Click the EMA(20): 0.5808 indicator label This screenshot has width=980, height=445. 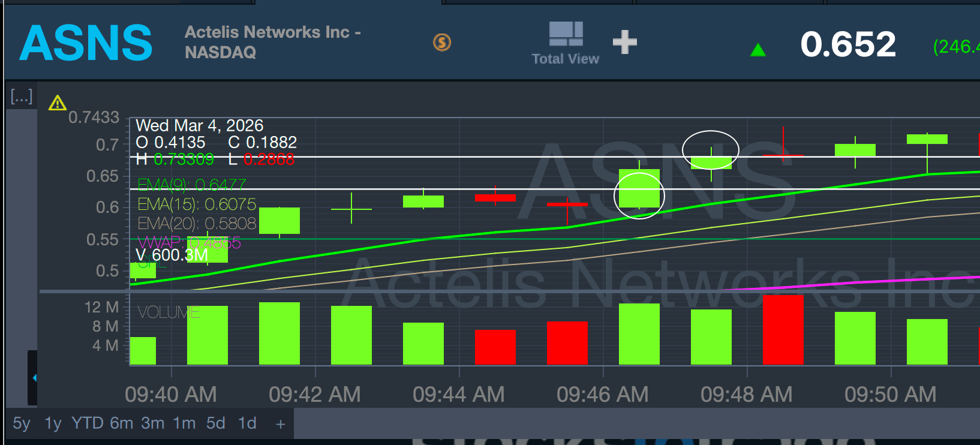[x=197, y=224]
